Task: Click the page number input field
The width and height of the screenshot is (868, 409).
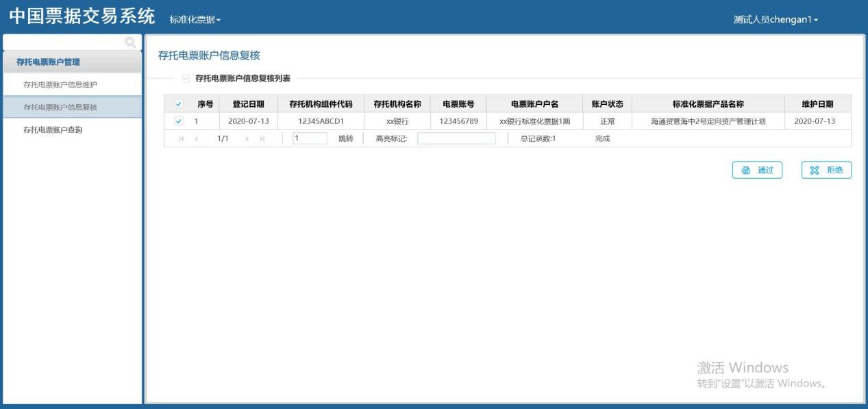Action: click(x=310, y=138)
